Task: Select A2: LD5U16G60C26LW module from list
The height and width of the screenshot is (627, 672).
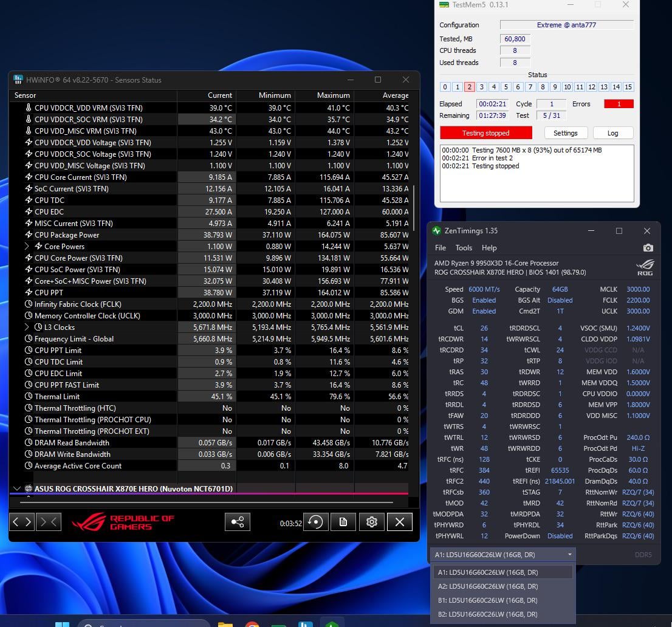Action: (x=502, y=586)
